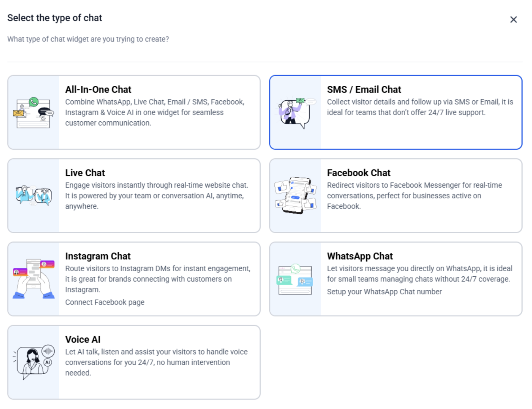532x409 pixels.
Task: Click the Facebook Chat illustration icon
Action: (295, 195)
